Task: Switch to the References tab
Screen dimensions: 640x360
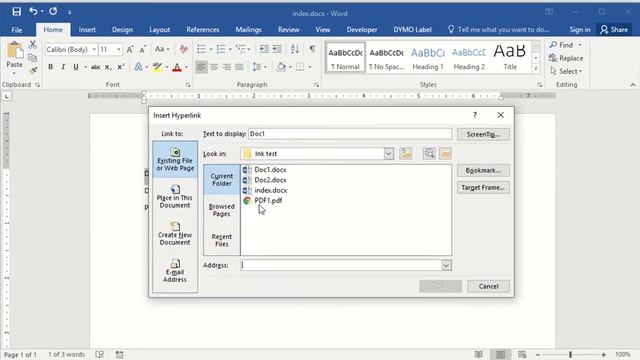Action: click(202, 30)
